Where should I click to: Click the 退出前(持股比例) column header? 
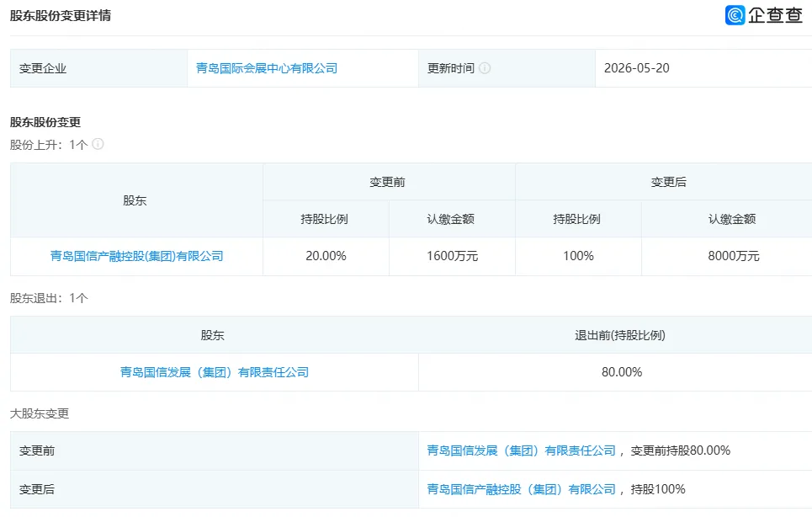click(x=620, y=335)
